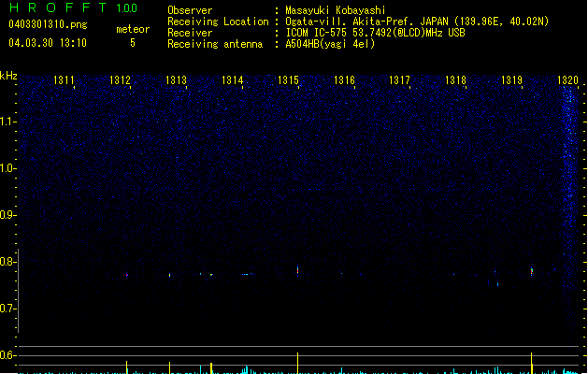Click the 1320 time axis marker
This screenshot has width=588, height=374.
pos(567,80)
